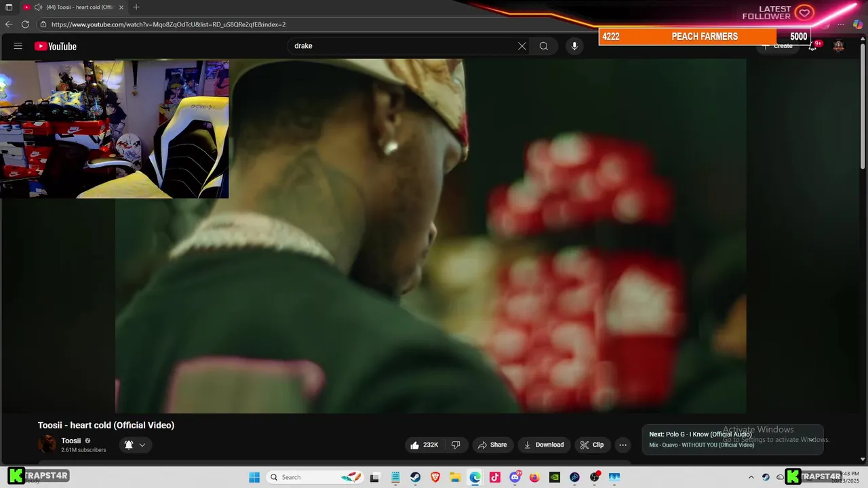Image resolution: width=868 pixels, height=488 pixels.
Task: Start voice search with the microphone
Action: [574, 46]
